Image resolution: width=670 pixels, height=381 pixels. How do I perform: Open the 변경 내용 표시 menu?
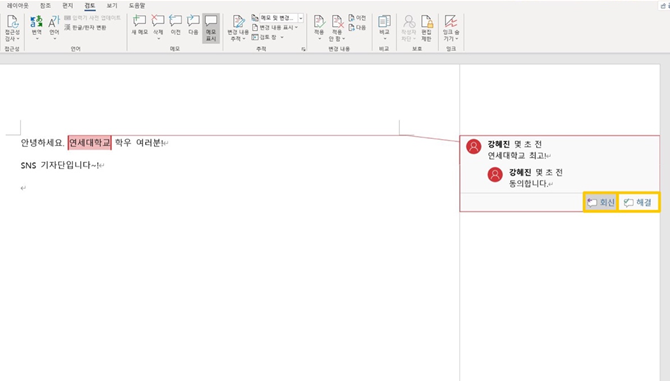(x=275, y=27)
